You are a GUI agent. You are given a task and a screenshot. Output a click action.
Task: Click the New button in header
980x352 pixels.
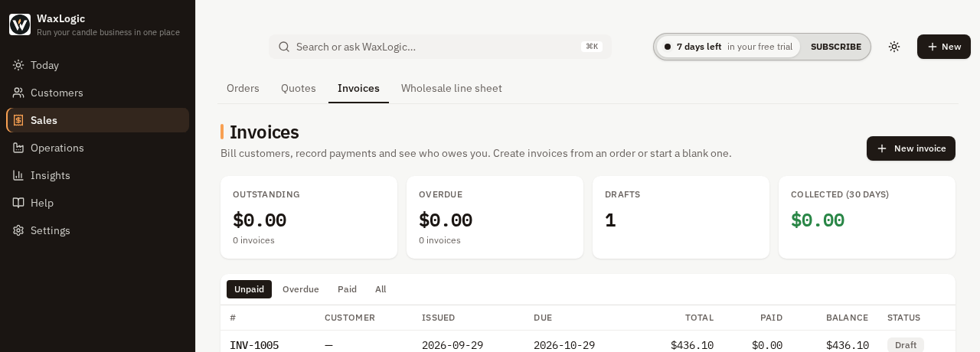pos(944,47)
